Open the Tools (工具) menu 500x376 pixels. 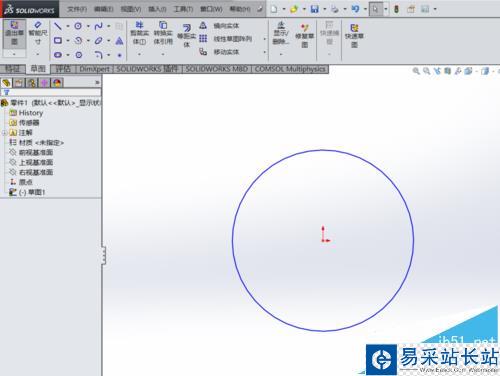(183, 9)
